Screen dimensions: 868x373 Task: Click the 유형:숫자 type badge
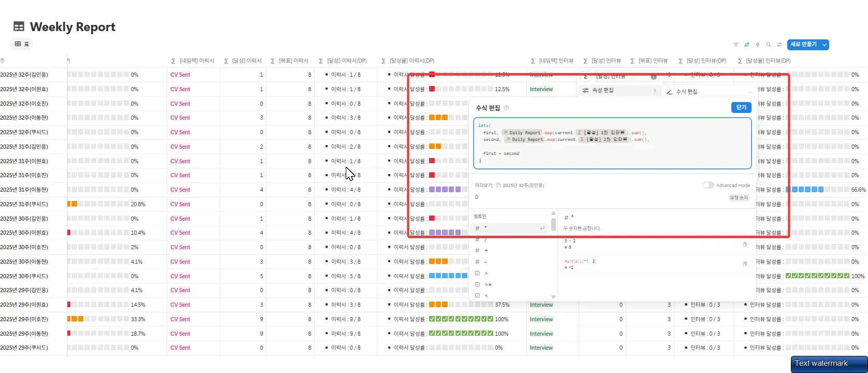coord(739,198)
